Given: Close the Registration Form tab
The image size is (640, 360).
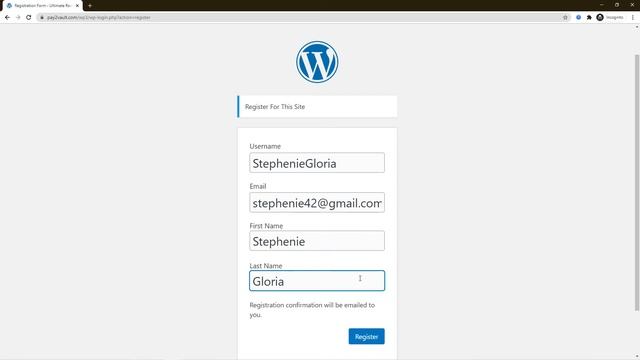Looking at the screenshot, I should click(77, 6).
